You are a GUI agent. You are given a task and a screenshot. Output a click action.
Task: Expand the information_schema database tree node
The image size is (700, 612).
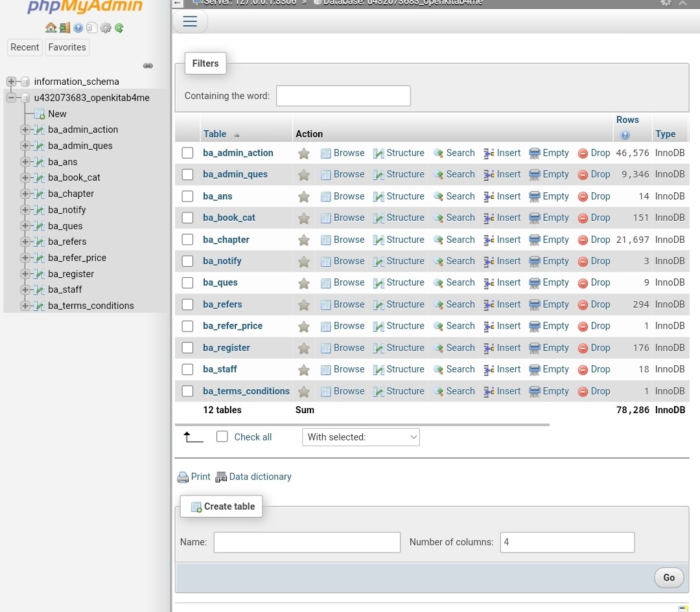coord(11,82)
